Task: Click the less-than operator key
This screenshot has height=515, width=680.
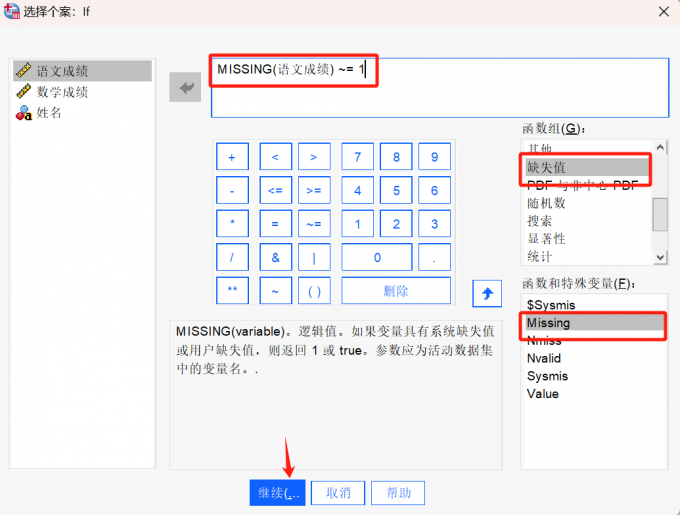Action: coord(275,156)
